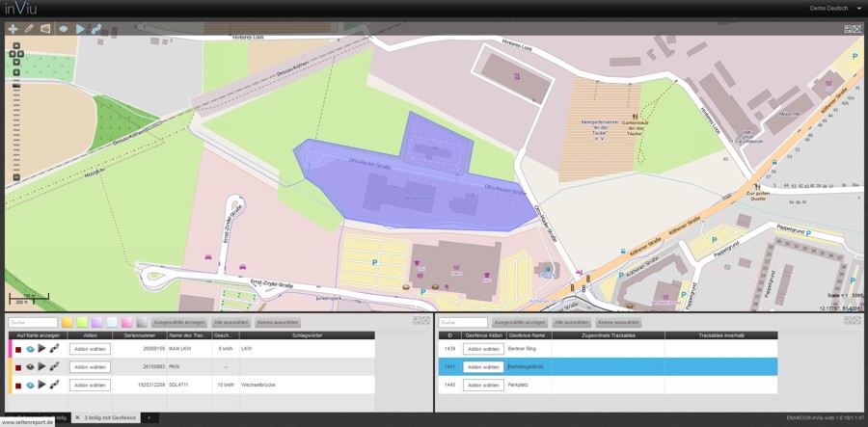Click the zoom level slider handle
868x427 pixels.
point(16,87)
